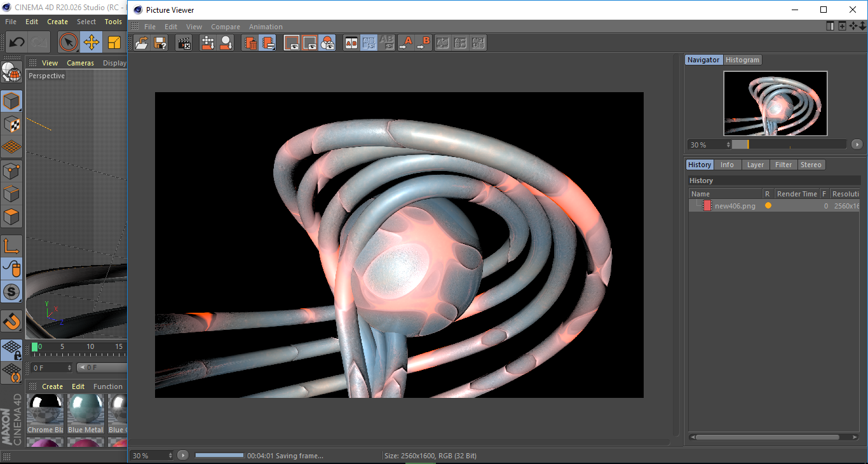Click Workplane mode orange grid icon

coord(11,147)
